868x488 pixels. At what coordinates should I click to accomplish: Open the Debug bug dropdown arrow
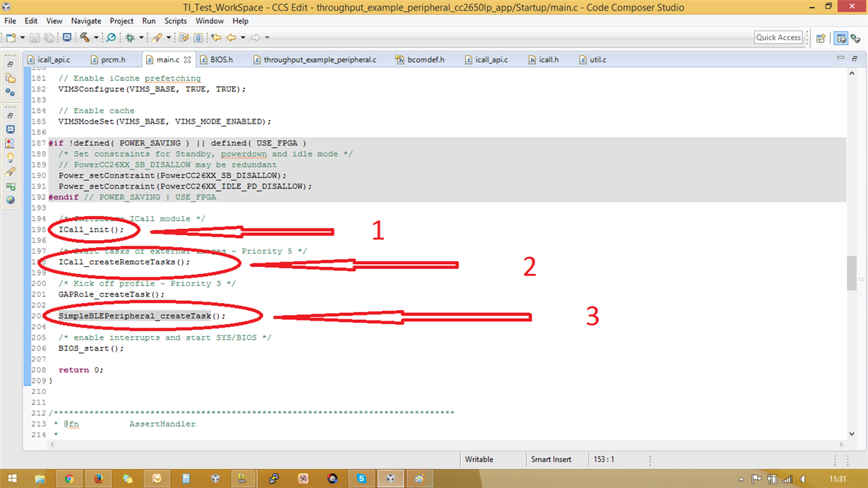click(141, 37)
